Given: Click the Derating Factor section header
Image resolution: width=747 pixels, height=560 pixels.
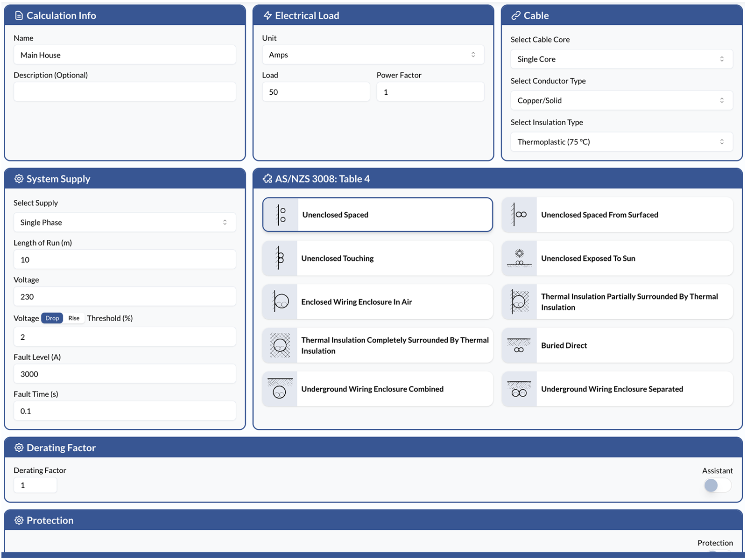Looking at the screenshot, I should pos(61,448).
